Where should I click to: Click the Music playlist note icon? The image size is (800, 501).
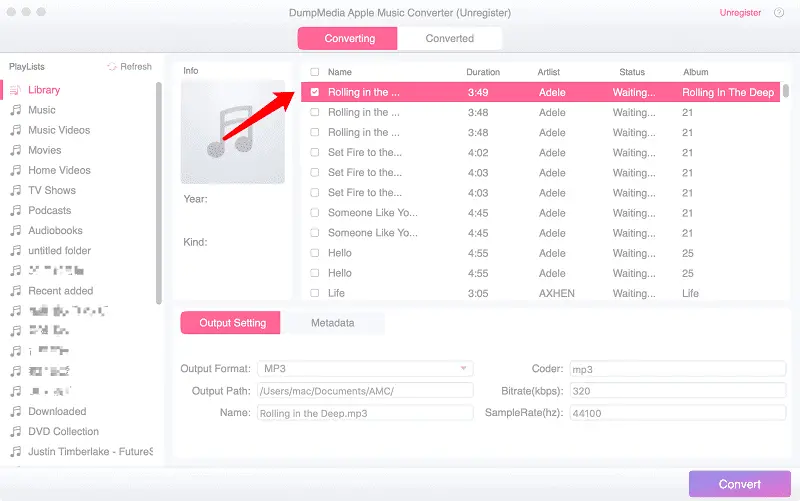click(15, 110)
